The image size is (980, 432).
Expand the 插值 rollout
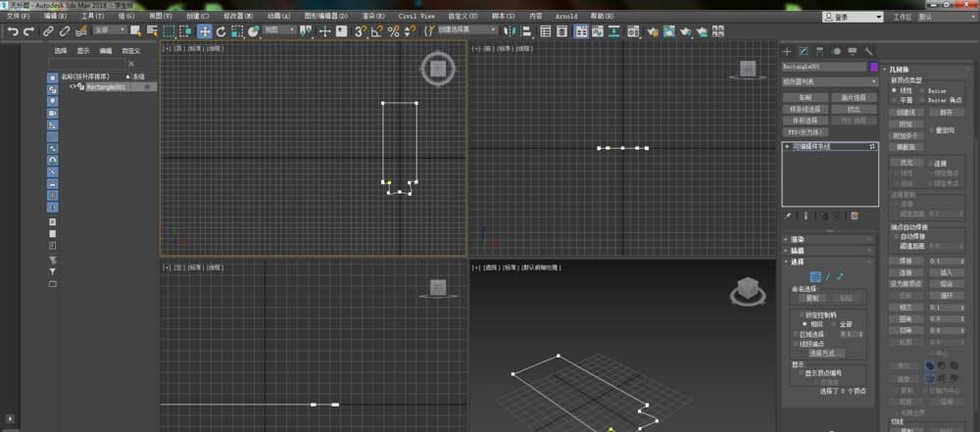click(x=829, y=251)
